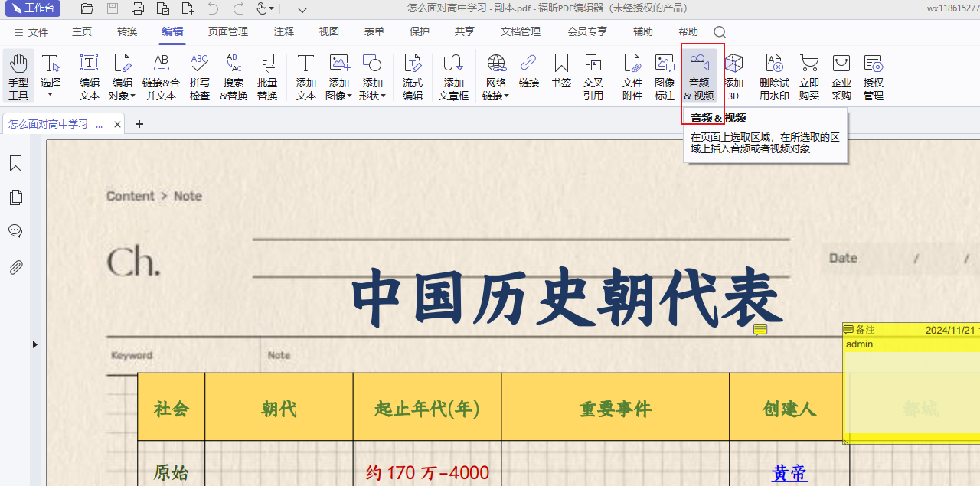
Task: Close the 怎么面对高中学习 document tab
Action: [117, 124]
